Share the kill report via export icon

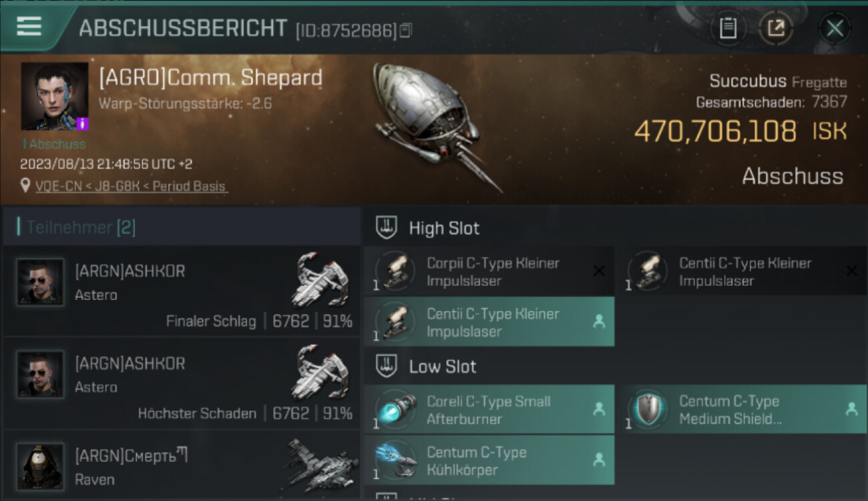click(776, 28)
